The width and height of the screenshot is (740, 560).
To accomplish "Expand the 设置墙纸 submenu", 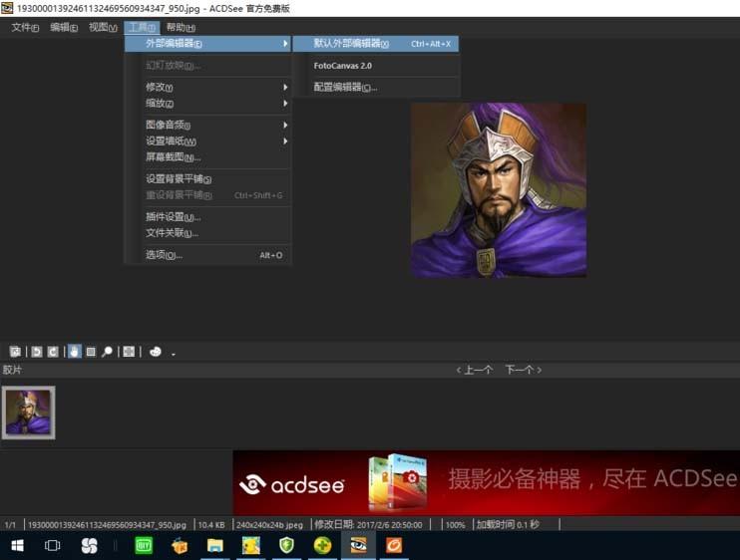I will [x=207, y=140].
